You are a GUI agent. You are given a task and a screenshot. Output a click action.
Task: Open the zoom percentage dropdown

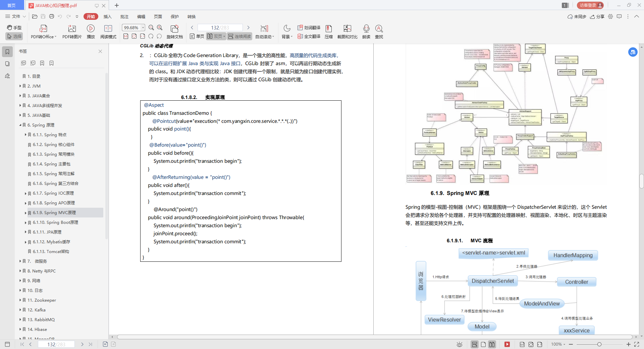click(142, 28)
